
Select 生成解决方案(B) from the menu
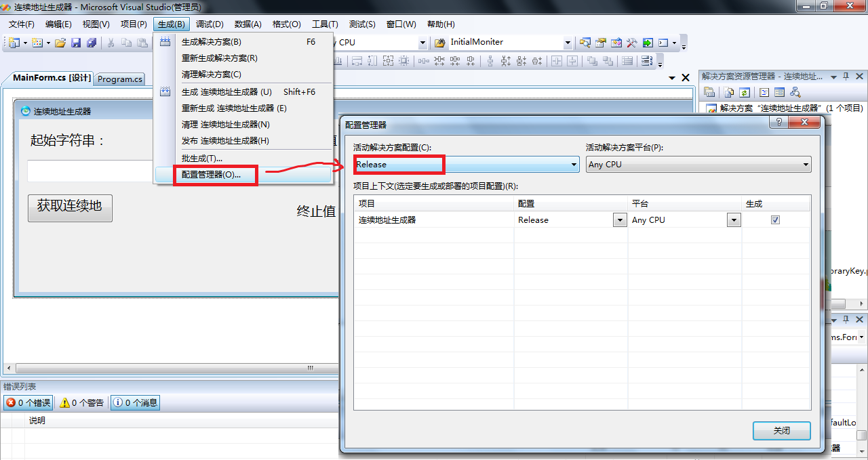pos(243,42)
